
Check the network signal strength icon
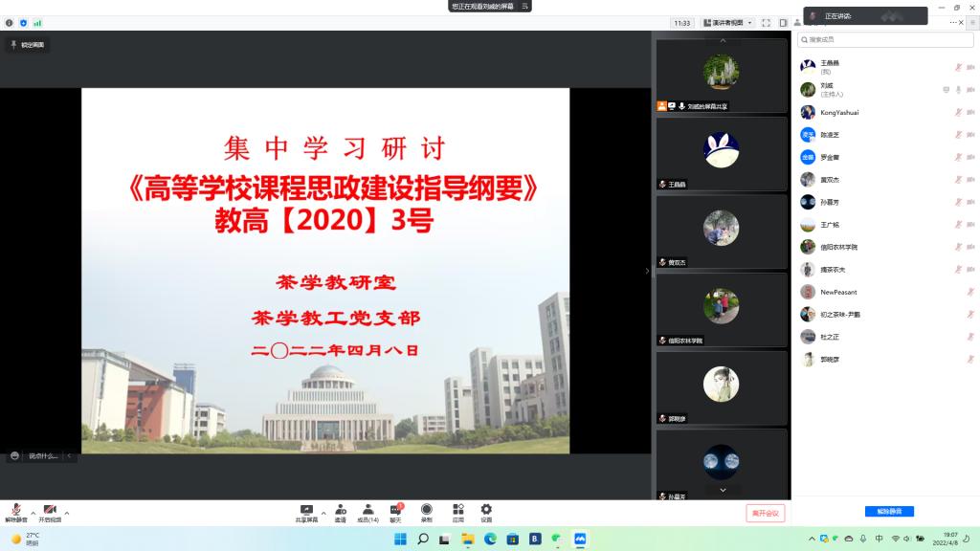tap(37, 22)
